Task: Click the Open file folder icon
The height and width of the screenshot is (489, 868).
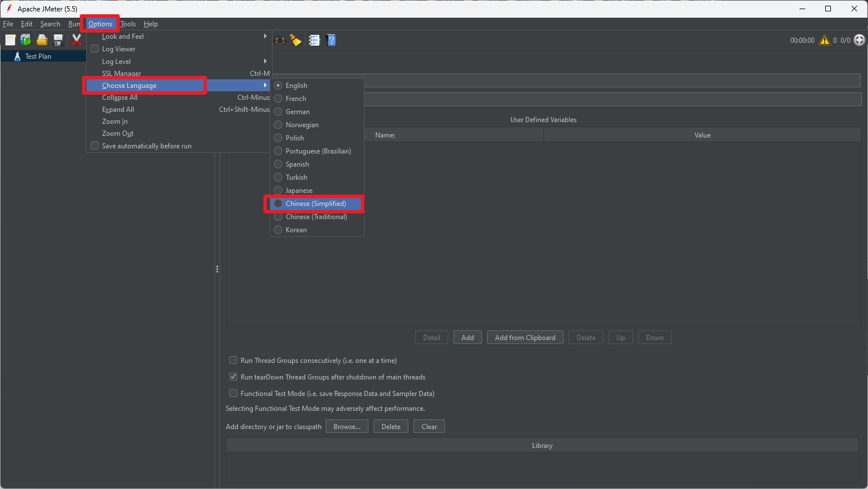Action: point(42,40)
